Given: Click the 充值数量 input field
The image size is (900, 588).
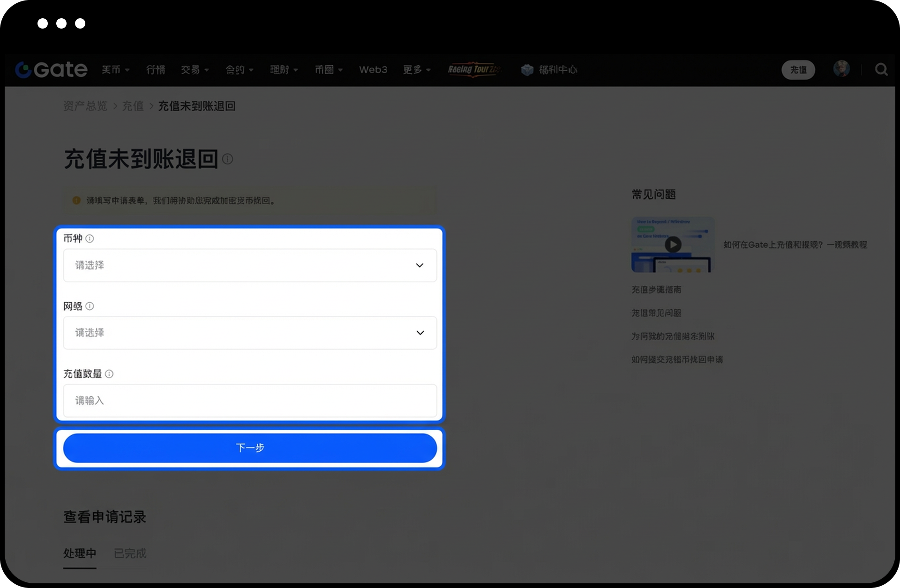Looking at the screenshot, I should pos(250,401).
